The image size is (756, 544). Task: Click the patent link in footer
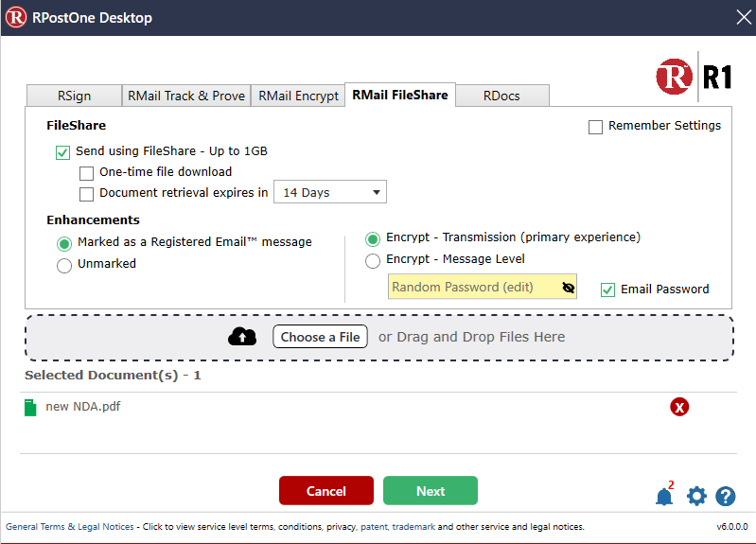pos(373,527)
